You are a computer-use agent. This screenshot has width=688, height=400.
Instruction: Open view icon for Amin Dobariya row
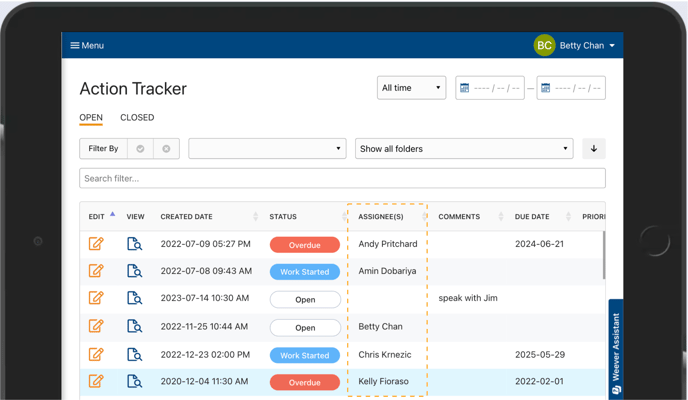135,271
